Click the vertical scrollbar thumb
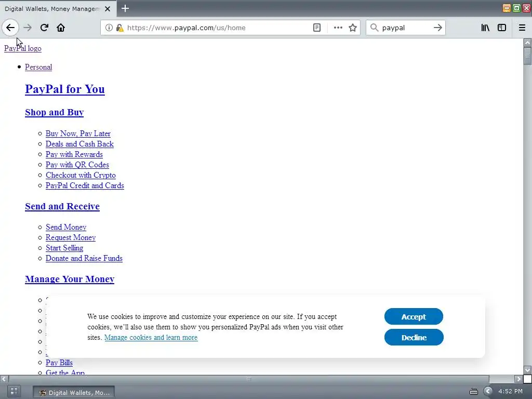Screen dimensions: 532x399 [x=527, y=56]
